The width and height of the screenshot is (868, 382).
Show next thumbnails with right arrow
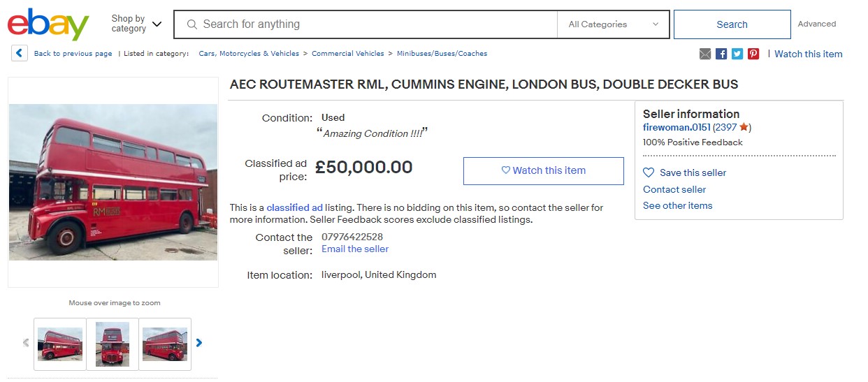pyautogui.click(x=199, y=343)
